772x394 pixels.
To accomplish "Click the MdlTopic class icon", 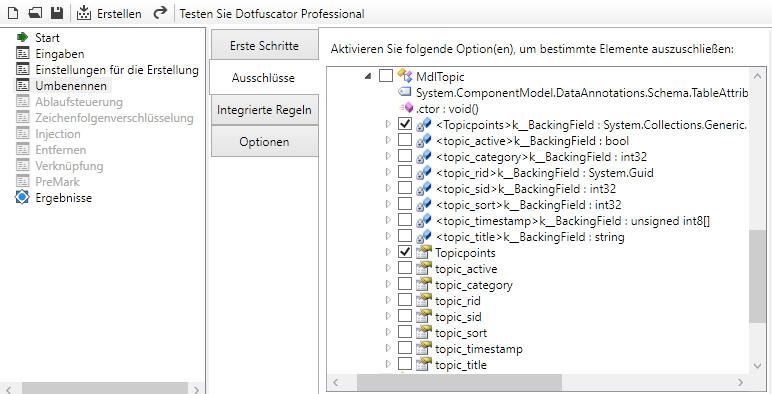I will point(405,76).
